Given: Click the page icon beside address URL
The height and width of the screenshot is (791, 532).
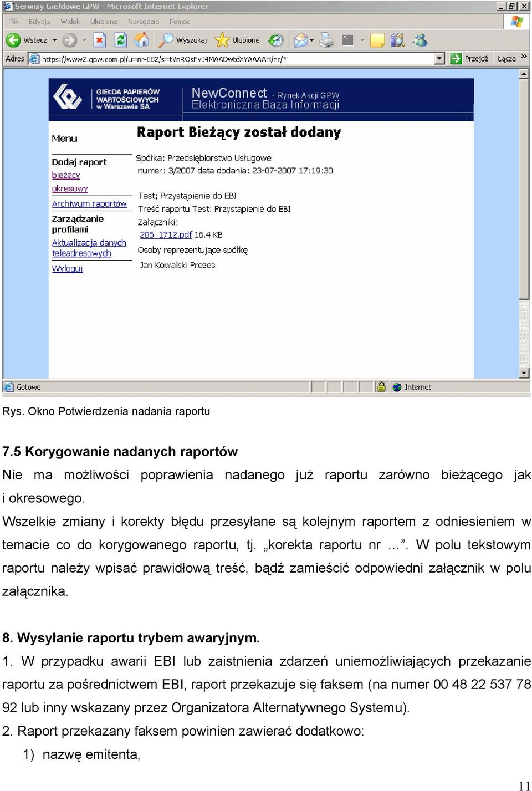Looking at the screenshot, I should coord(34,59).
